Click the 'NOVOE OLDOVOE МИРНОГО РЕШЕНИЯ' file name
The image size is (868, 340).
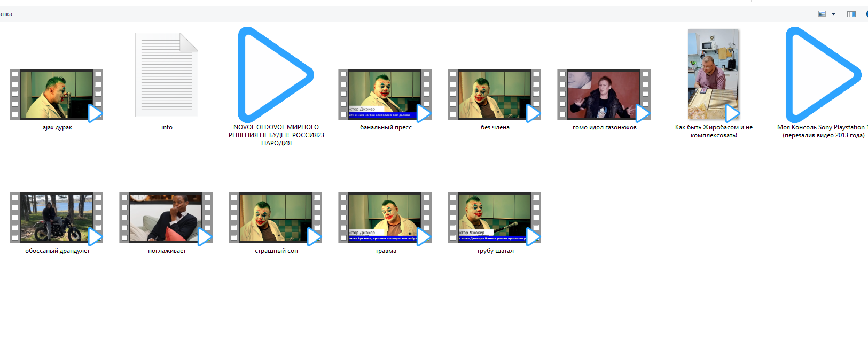[x=276, y=135]
